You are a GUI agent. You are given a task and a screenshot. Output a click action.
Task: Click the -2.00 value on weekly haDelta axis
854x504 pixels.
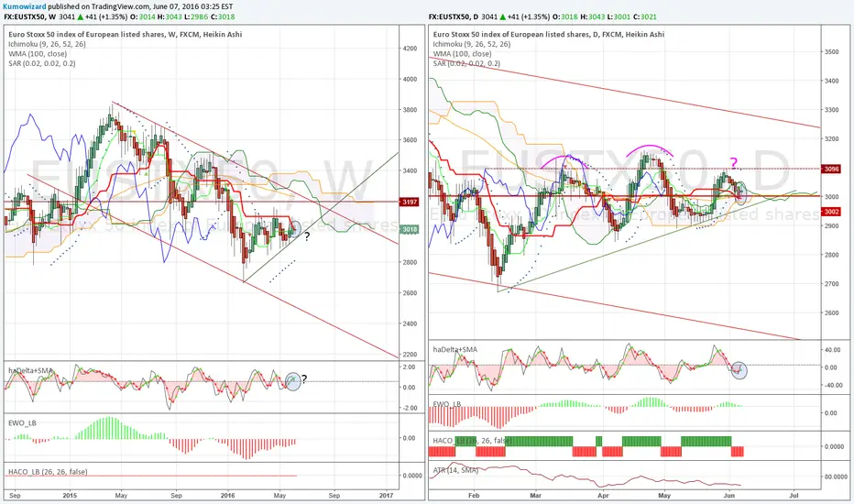(410, 408)
